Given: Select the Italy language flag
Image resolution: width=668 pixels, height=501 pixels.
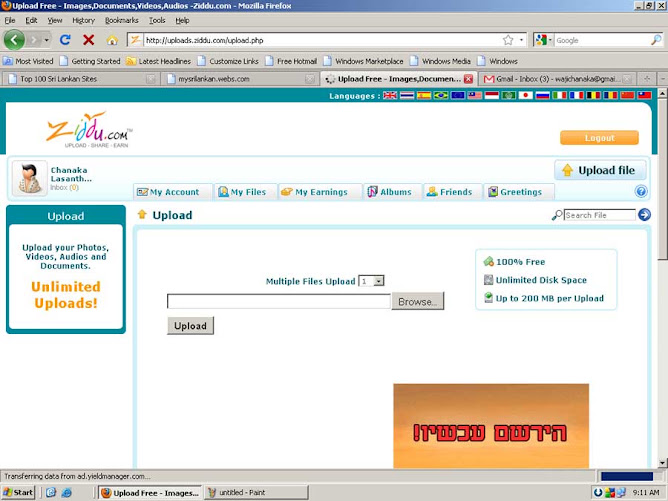Looking at the screenshot, I should (x=559, y=95).
